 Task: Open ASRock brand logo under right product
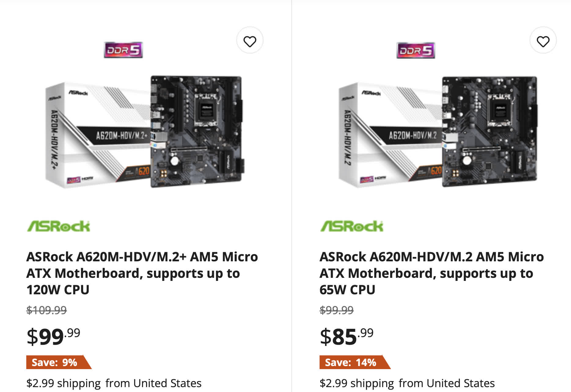(x=352, y=226)
